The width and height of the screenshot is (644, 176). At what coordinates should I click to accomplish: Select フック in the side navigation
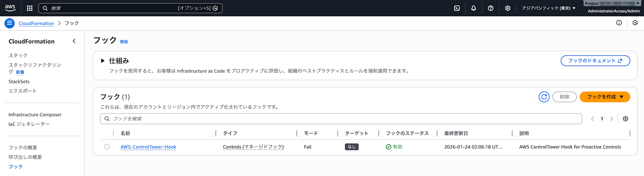[x=15, y=167]
